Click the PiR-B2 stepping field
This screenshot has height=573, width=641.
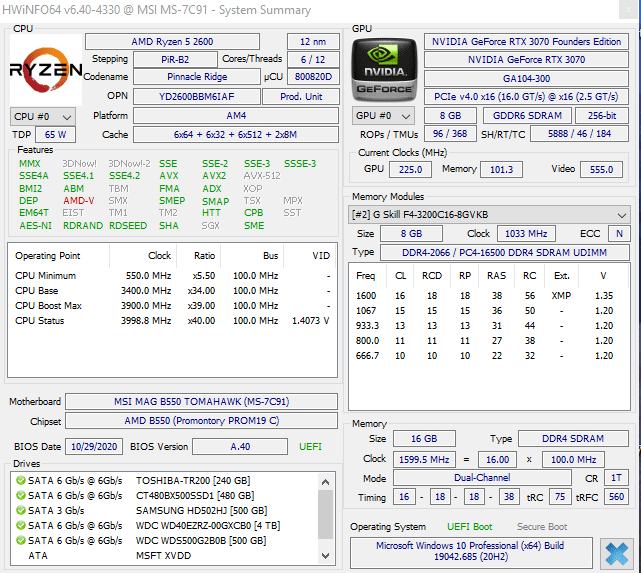(175, 60)
